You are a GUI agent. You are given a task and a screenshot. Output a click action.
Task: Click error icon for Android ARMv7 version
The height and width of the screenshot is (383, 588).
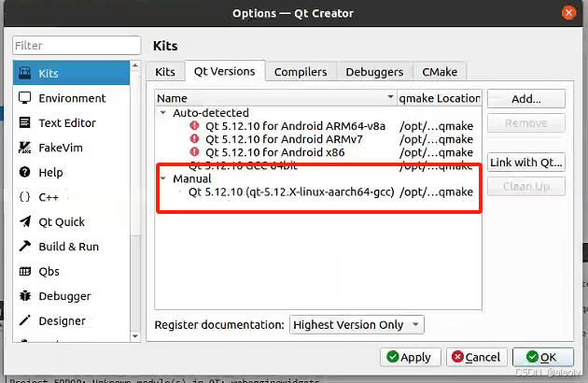(x=194, y=138)
